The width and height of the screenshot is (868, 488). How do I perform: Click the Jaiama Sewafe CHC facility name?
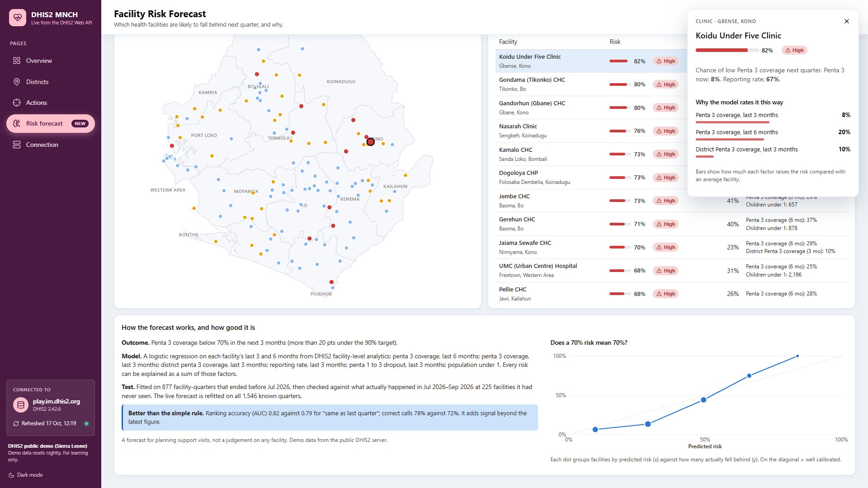525,243
